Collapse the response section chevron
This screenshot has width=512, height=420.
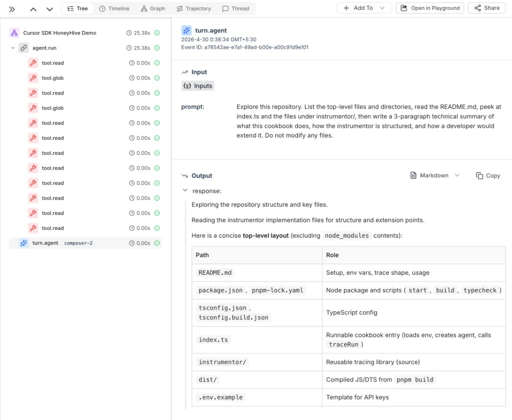click(185, 190)
